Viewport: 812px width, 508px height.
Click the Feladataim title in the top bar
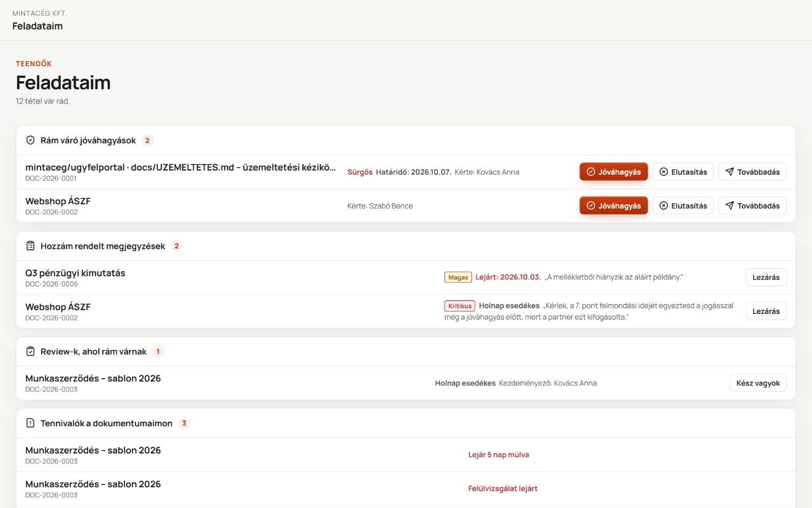(38, 26)
